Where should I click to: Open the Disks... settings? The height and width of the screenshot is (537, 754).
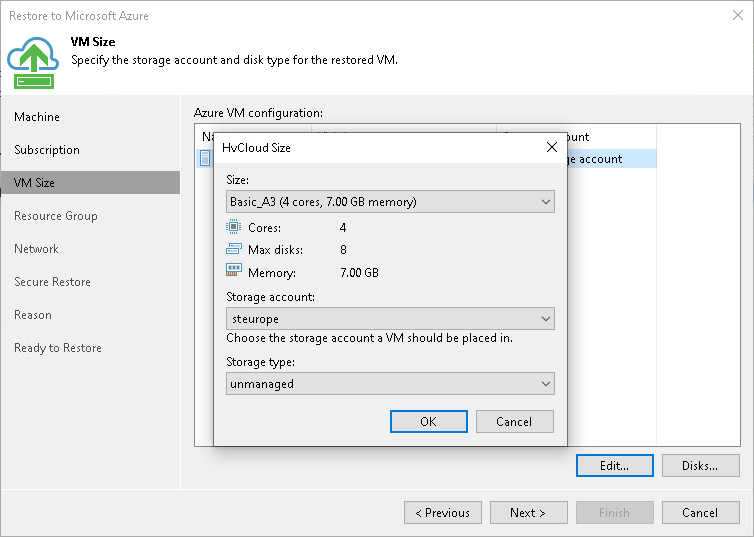[700, 465]
